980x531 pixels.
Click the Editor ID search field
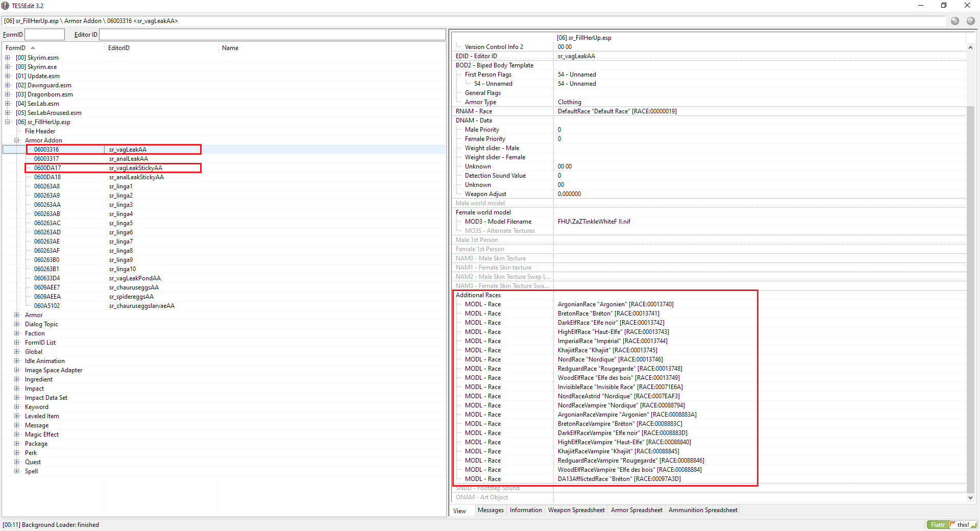coord(272,35)
